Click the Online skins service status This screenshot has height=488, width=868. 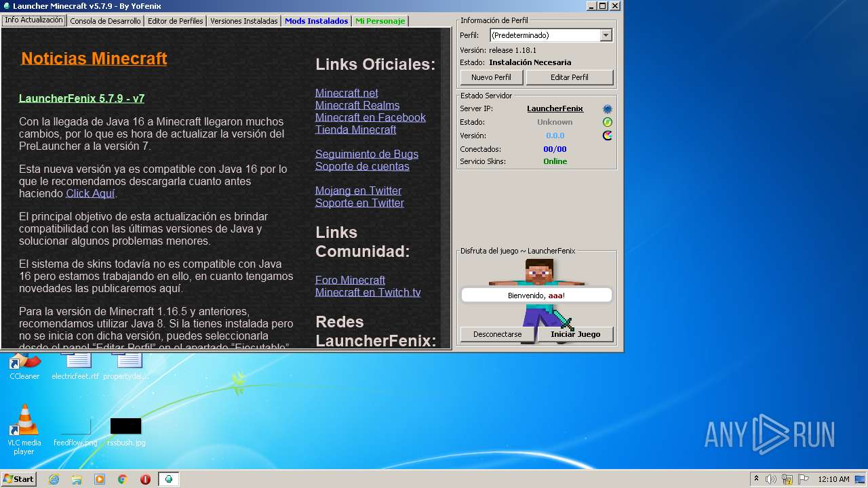555,161
